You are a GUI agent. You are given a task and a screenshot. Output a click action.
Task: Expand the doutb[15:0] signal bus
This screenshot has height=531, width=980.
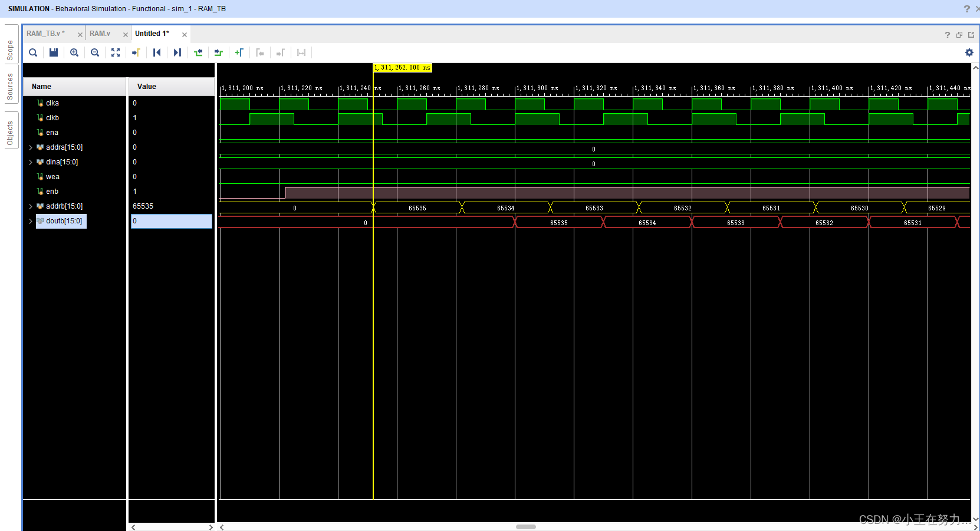click(x=31, y=221)
